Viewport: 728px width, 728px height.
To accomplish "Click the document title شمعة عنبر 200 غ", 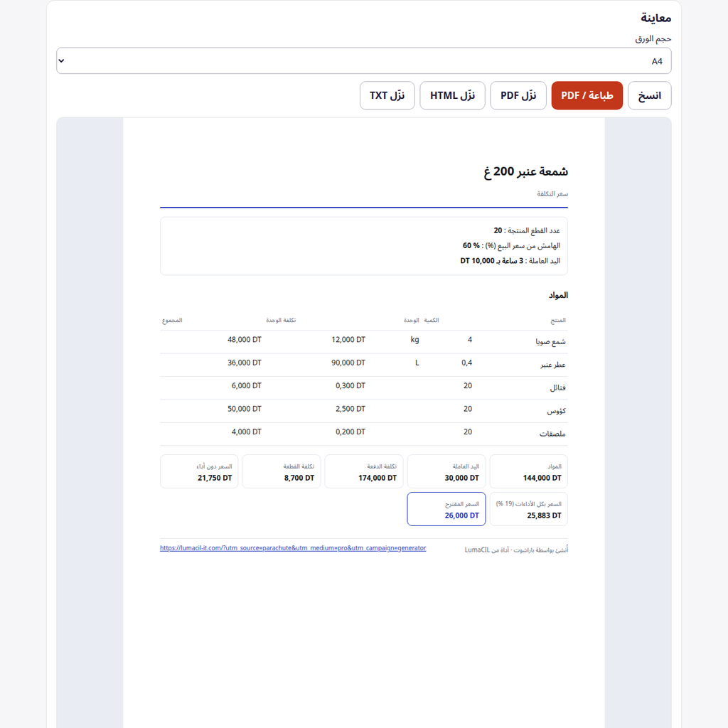I will 525,172.
